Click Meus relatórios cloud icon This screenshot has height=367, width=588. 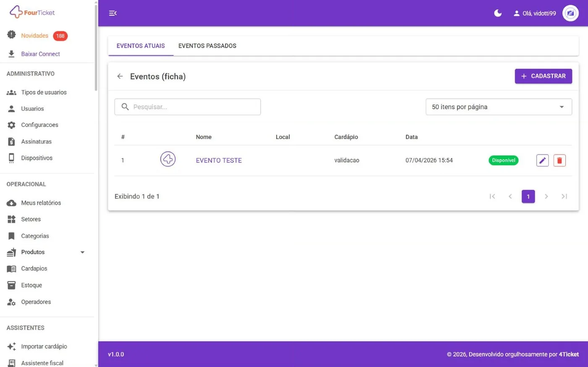(11, 203)
